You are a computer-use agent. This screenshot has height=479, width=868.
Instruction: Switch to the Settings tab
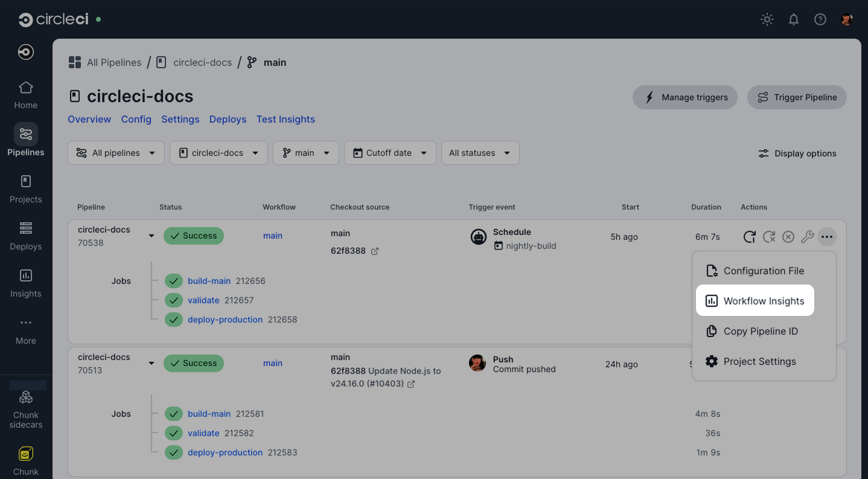(x=180, y=119)
